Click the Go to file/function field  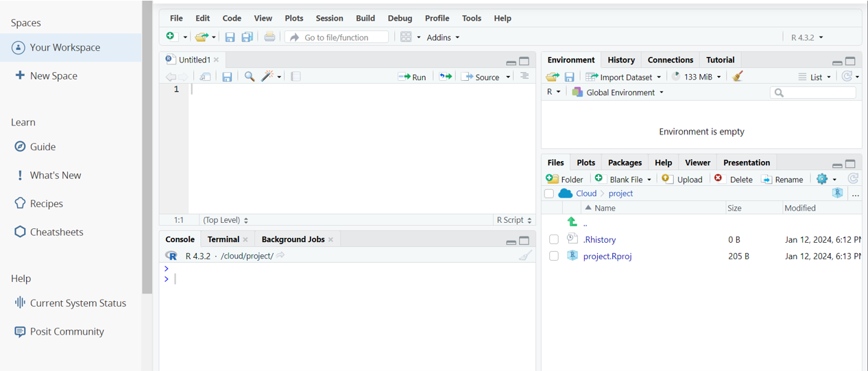pyautogui.click(x=337, y=37)
